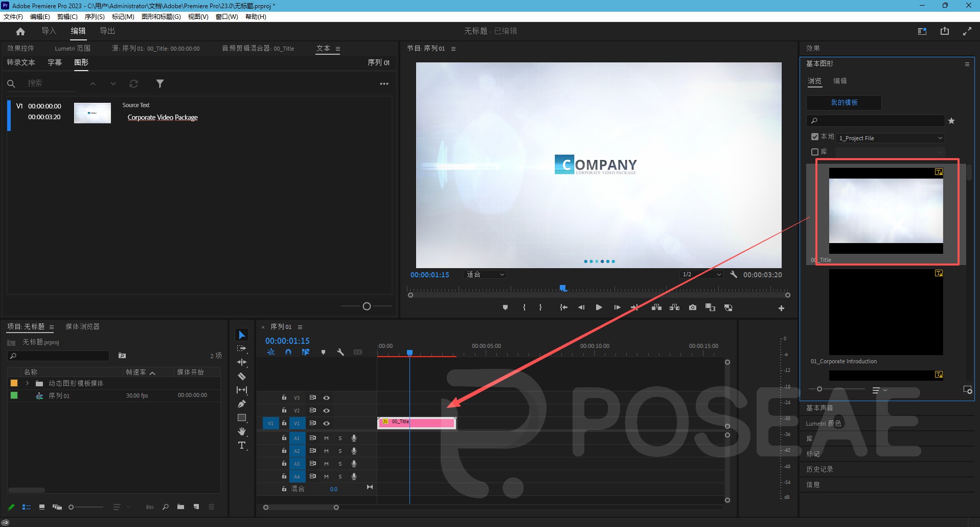Open the Workspaces icon in header
The height and width of the screenshot is (527, 980).
922,31
